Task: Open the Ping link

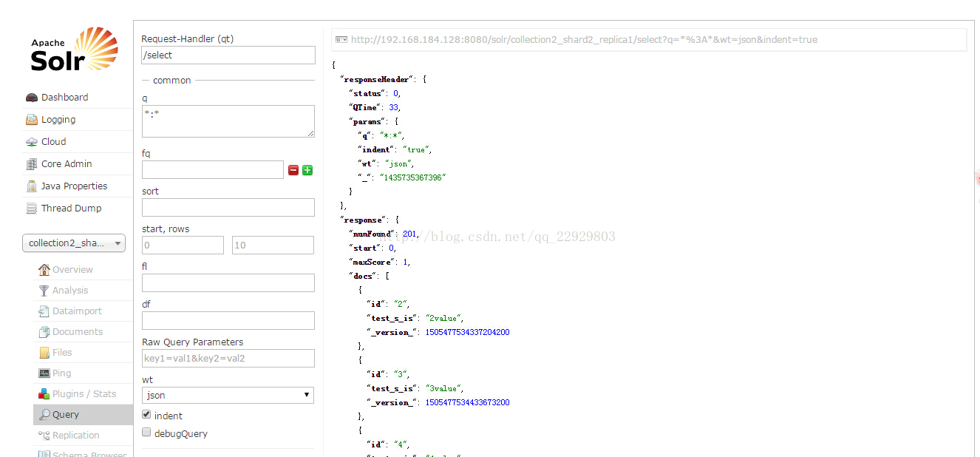Action: pyautogui.click(x=62, y=373)
